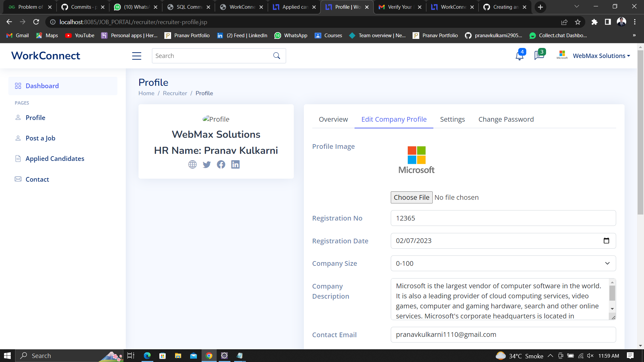Open Chrome from the Windows taskbar
The width and height of the screenshot is (644, 362).
[209, 356]
